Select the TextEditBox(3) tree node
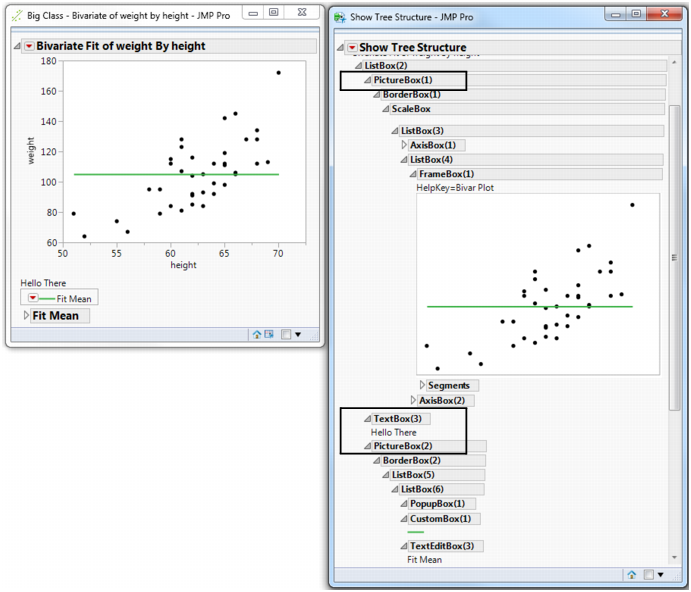691x592 pixels. pos(441,546)
